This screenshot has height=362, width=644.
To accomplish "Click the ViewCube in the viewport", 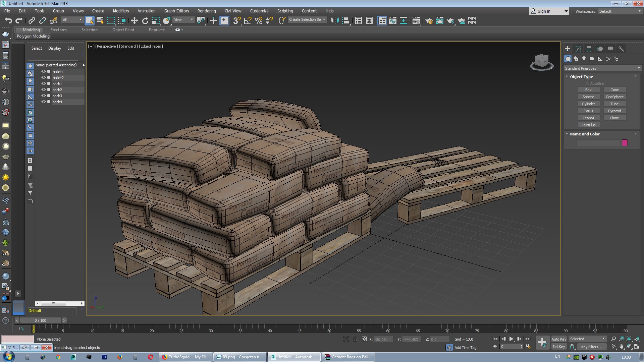I will pyautogui.click(x=542, y=62).
